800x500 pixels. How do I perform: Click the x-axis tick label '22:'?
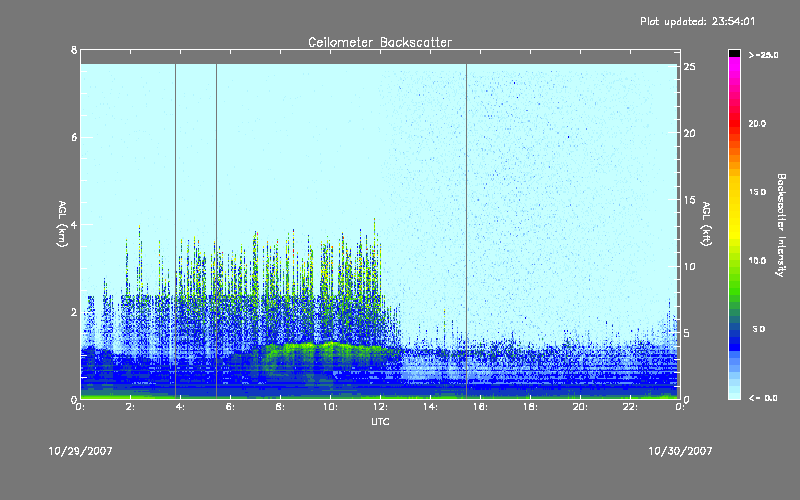click(x=630, y=407)
